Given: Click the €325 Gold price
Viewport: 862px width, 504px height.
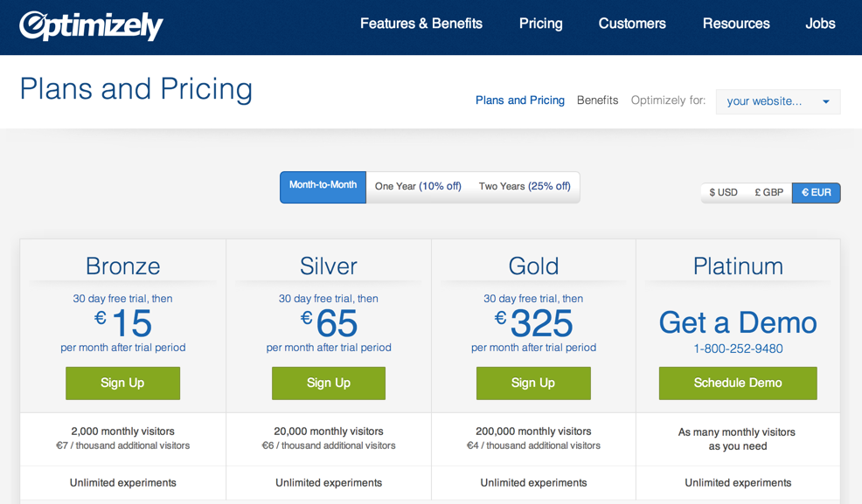Looking at the screenshot, I should point(533,323).
